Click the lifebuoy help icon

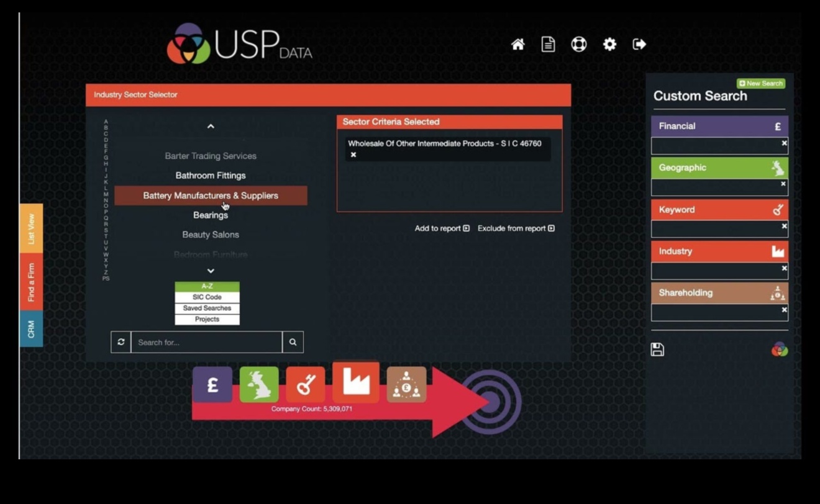coord(578,44)
